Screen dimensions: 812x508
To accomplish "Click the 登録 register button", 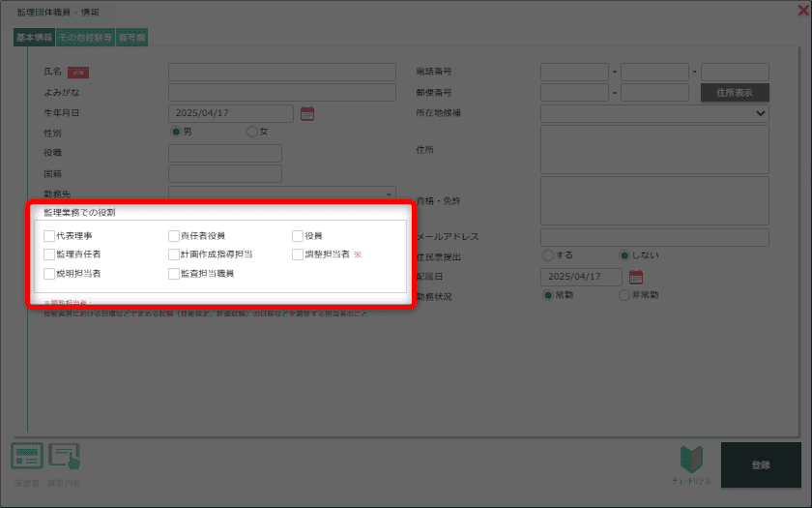I will coord(761,465).
